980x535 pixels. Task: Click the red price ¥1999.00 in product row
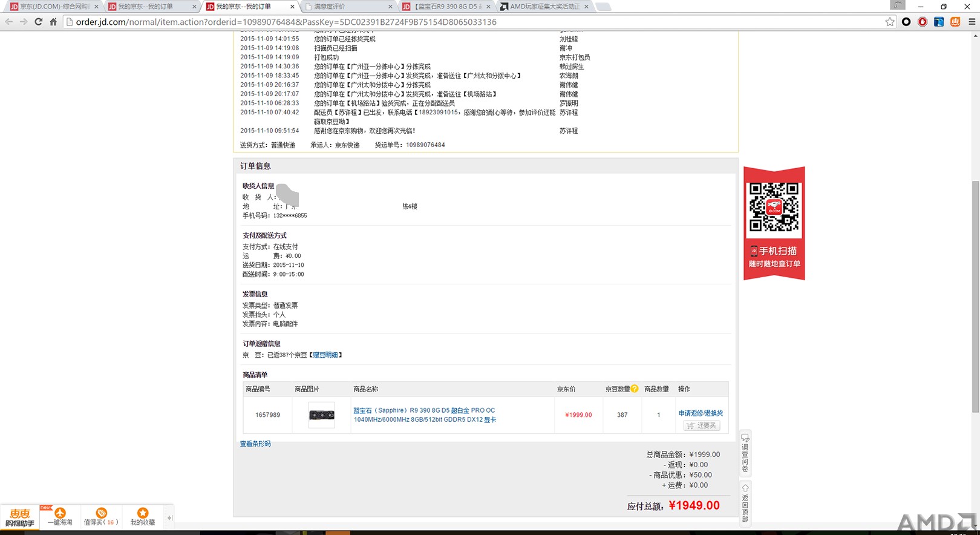pyautogui.click(x=578, y=415)
